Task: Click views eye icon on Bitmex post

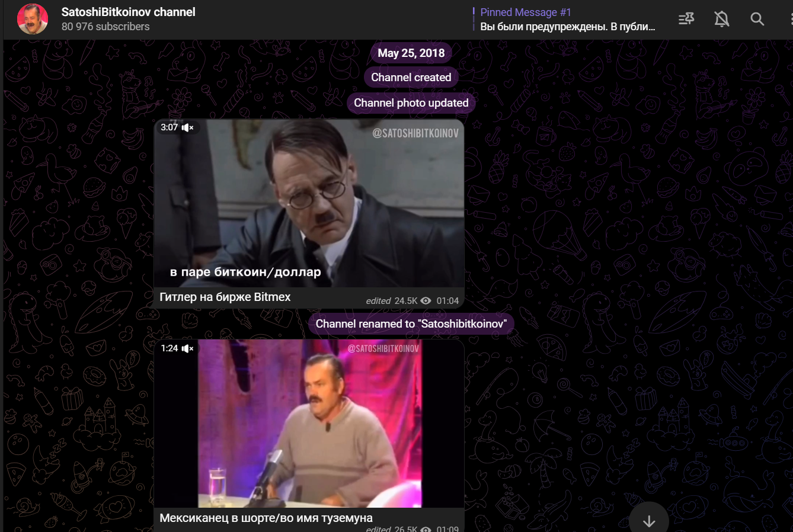Action: coord(426,301)
